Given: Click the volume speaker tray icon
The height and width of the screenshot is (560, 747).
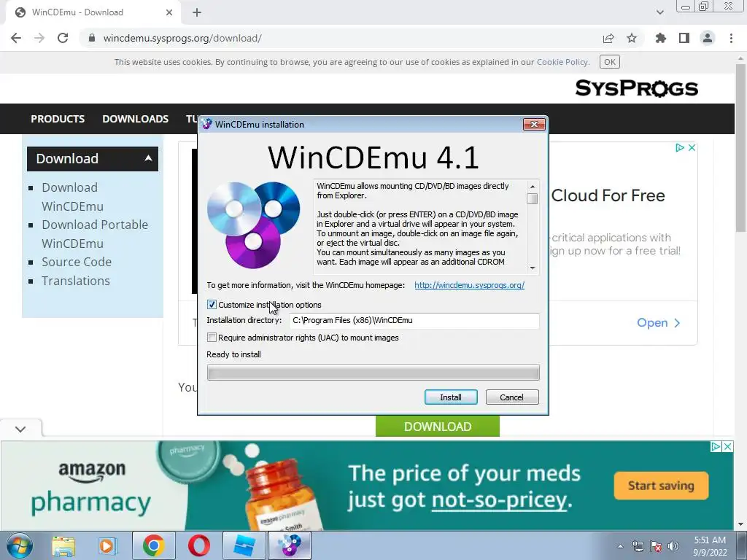Looking at the screenshot, I should click(673, 546).
